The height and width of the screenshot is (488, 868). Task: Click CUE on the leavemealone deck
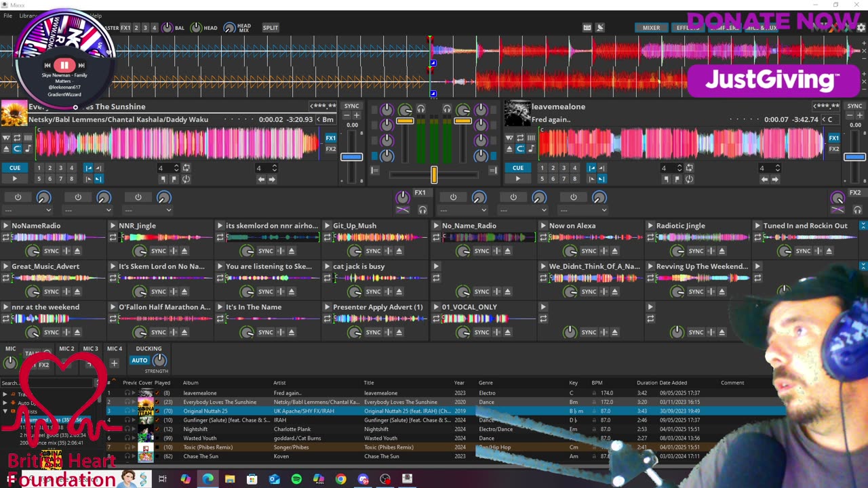(517, 167)
